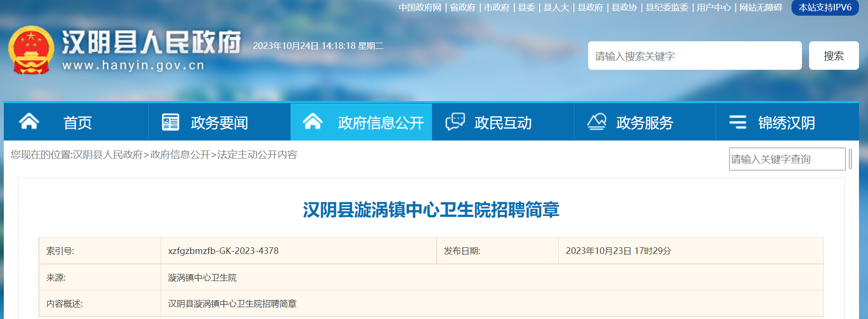The height and width of the screenshot is (319, 868).
Task: Open the 政务服务 navigation tab
Action: (x=645, y=122)
